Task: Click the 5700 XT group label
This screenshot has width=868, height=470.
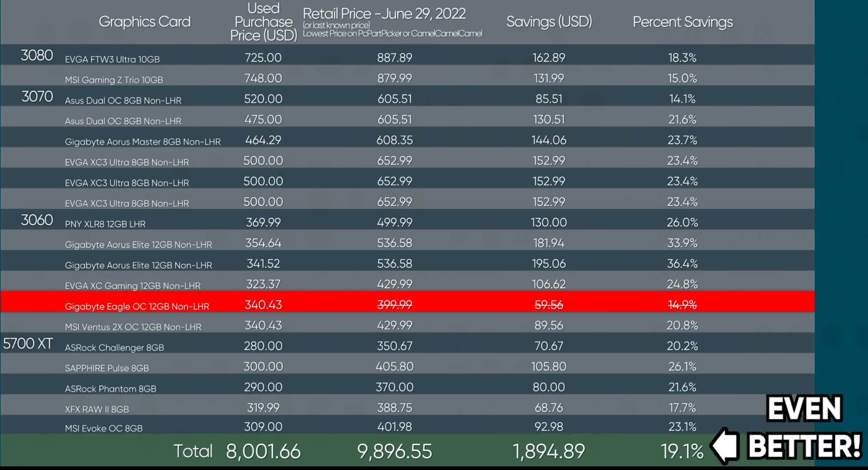Action: click(28, 344)
